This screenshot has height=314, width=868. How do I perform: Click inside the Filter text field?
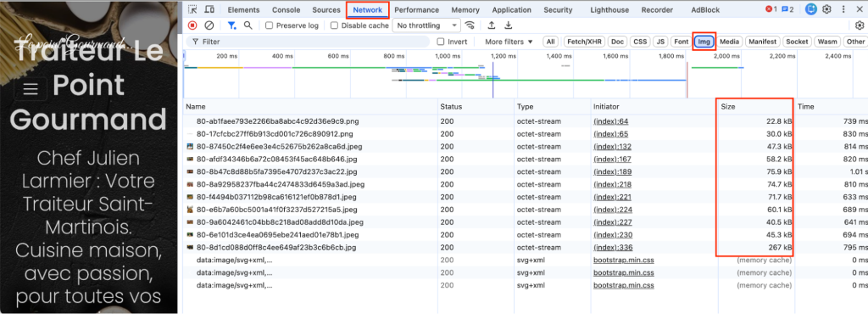(308, 42)
